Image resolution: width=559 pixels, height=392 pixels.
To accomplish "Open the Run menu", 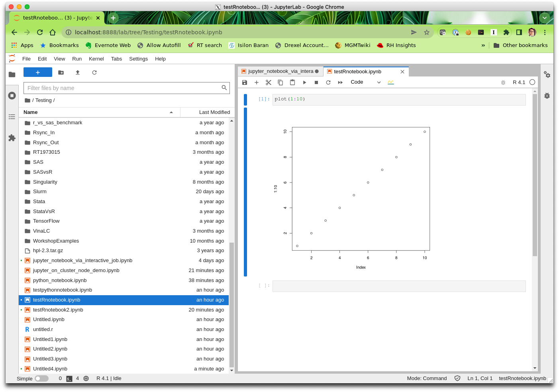I will click(77, 59).
